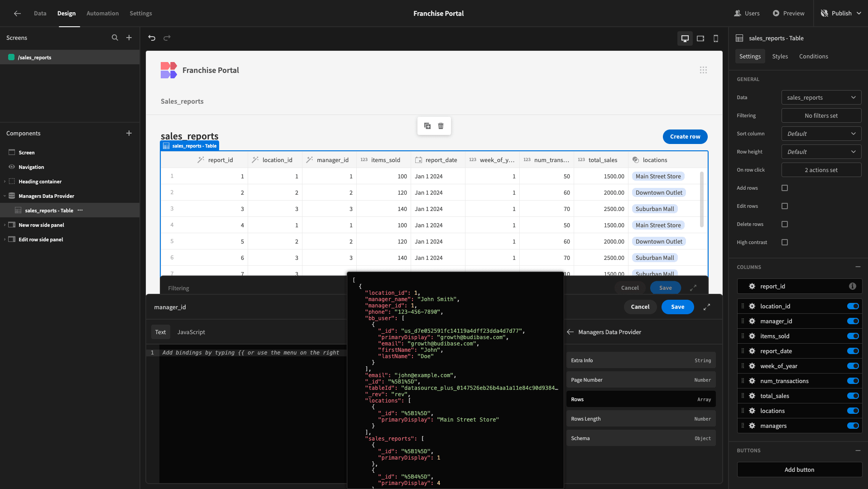The width and height of the screenshot is (868, 489).
Task: Expand the manager_id binding drawer
Action: (x=706, y=307)
